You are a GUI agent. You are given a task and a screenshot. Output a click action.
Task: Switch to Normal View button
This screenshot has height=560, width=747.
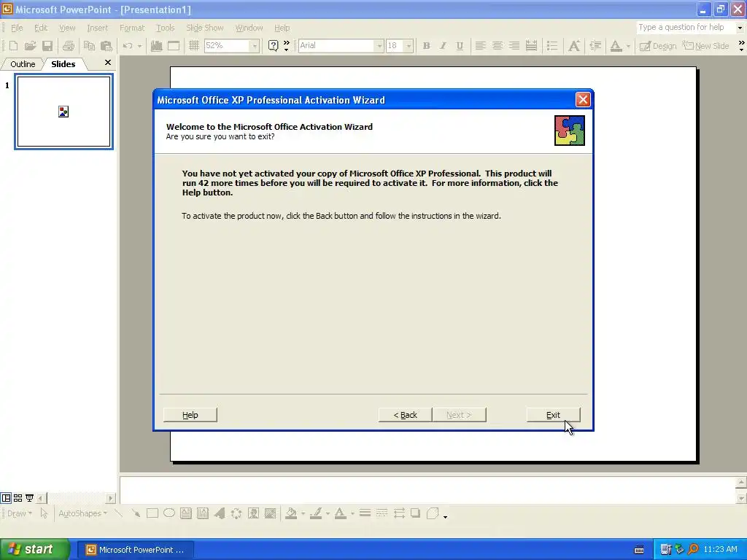(6, 498)
